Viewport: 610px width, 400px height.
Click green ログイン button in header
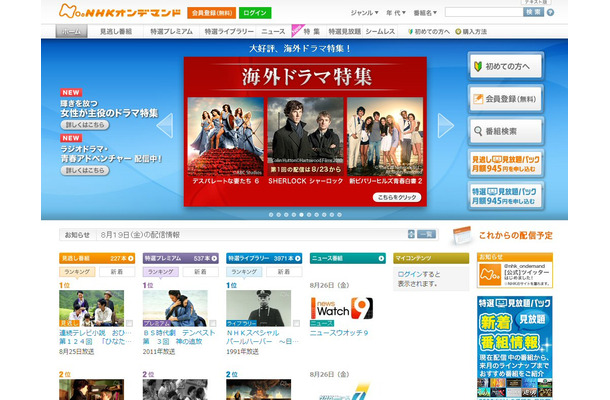(x=255, y=13)
